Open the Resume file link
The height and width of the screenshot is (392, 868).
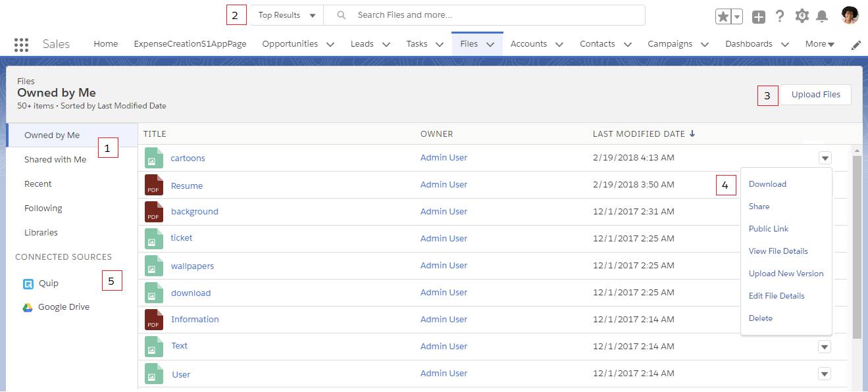tap(187, 186)
